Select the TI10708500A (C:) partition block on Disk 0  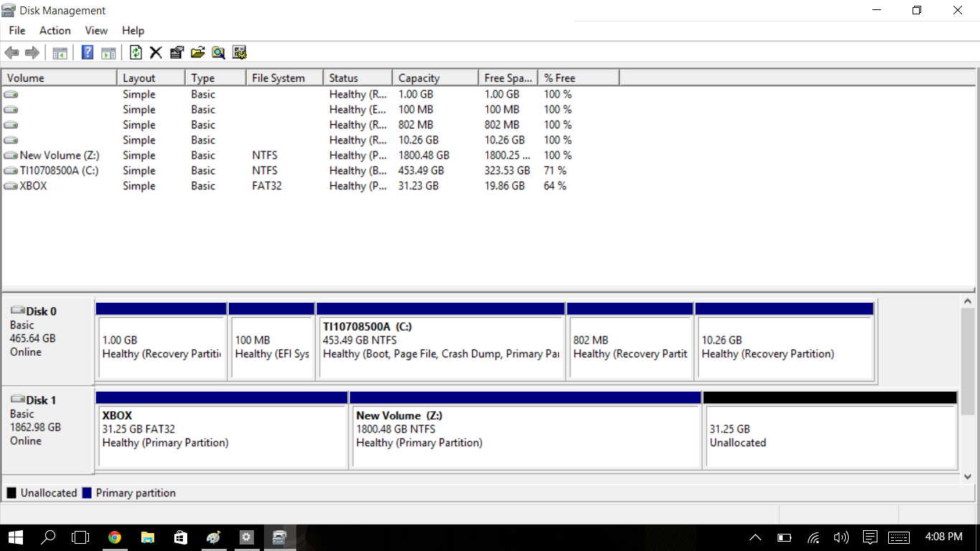[440, 342]
